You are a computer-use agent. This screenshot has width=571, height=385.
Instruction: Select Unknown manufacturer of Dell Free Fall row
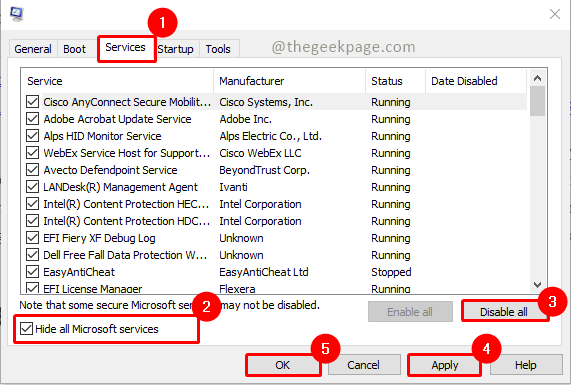click(x=241, y=255)
